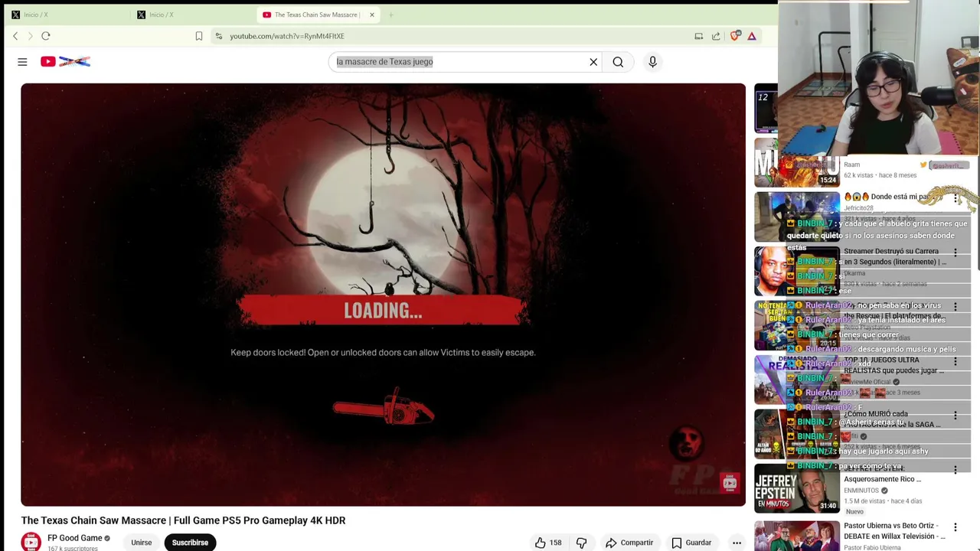This screenshot has height=551, width=980.
Task: Reload the current page
Action: pos(46,36)
